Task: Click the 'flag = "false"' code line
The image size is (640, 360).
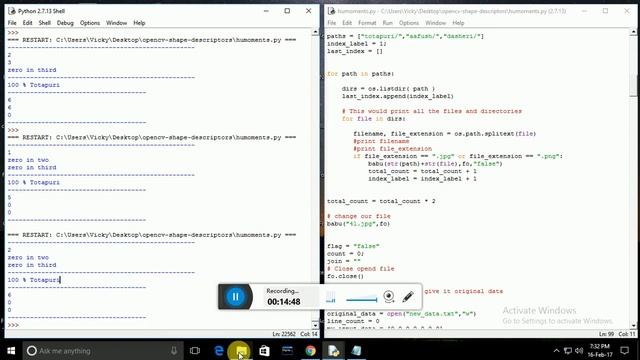Action: point(353,246)
